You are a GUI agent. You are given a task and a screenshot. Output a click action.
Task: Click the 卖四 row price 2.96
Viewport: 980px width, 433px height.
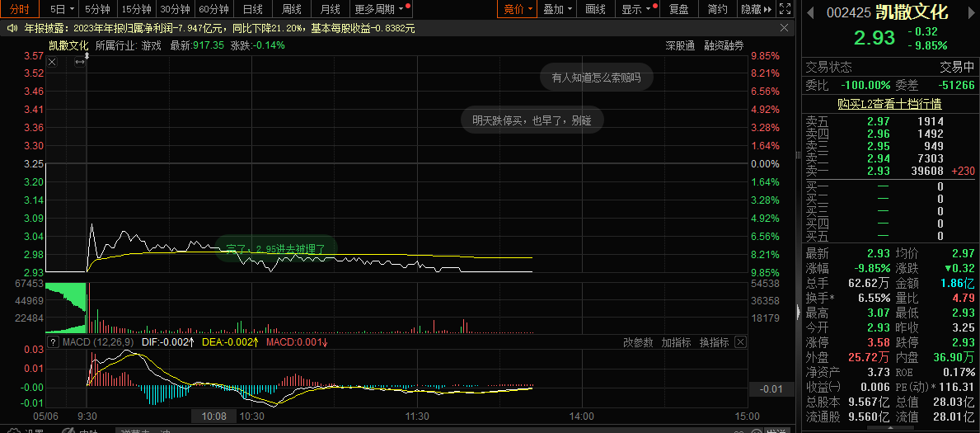[878, 134]
